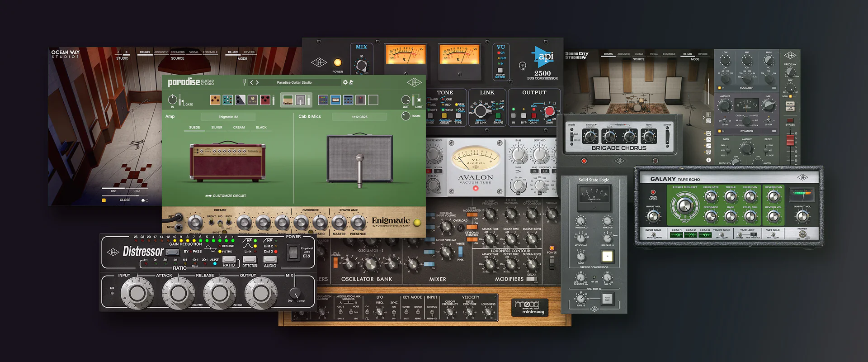Click the left VU meter on API 2500
The height and width of the screenshot is (362, 868).
[406, 55]
